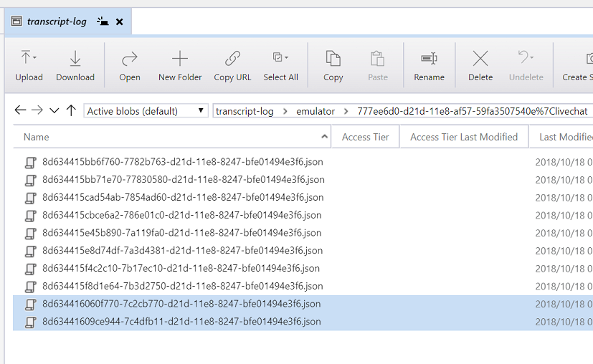
Task: Sort by the Last Modified column
Action: click(x=561, y=137)
